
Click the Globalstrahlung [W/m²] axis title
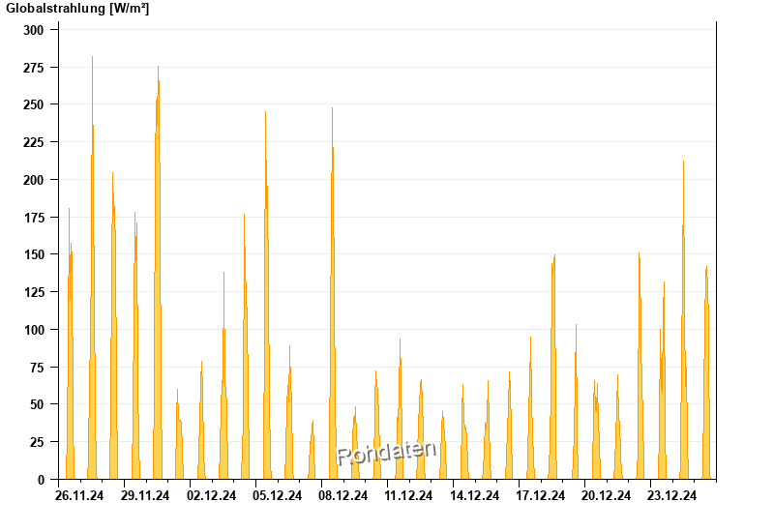tap(77, 9)
